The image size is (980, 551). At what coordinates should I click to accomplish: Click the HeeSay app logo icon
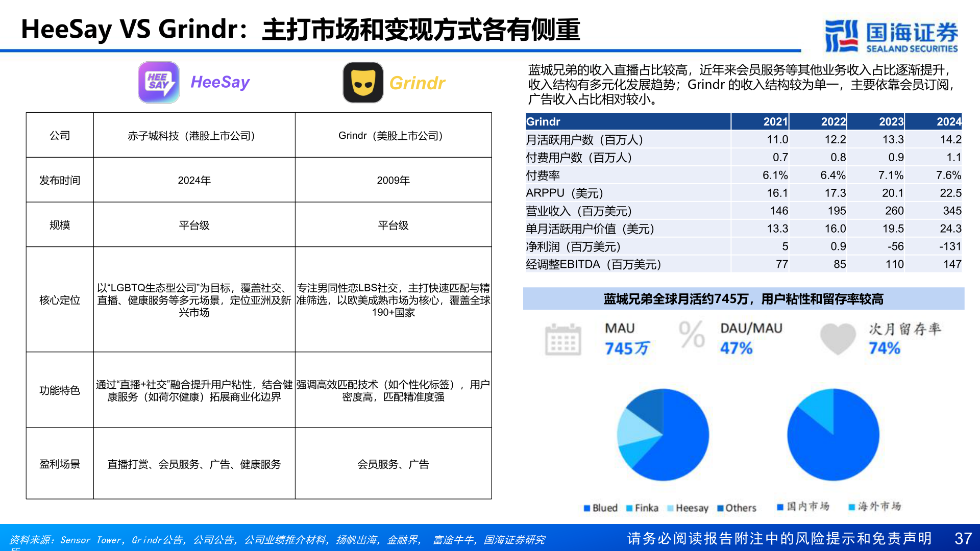tap(159, 82)
